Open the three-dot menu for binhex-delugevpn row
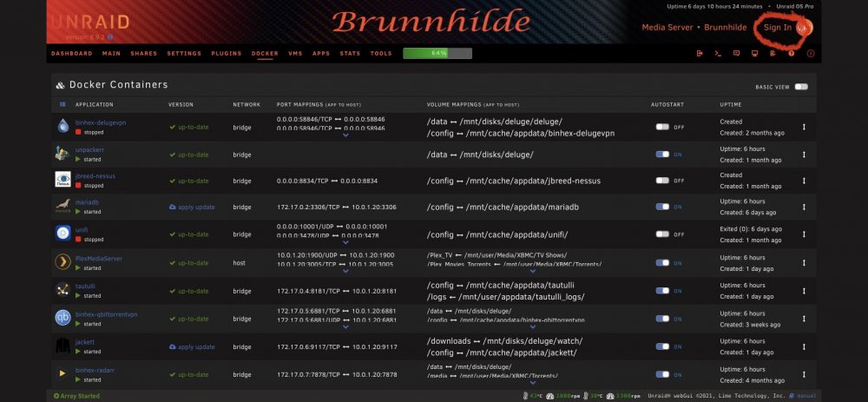The width and height of the screenshot is (868, 402). 804,127
